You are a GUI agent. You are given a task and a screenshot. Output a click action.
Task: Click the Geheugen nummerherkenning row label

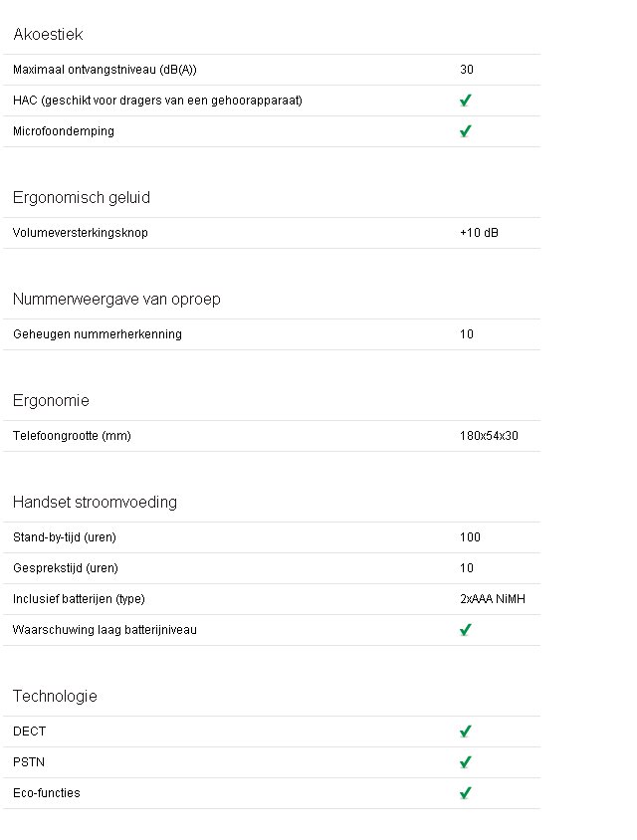coord(98,334)
